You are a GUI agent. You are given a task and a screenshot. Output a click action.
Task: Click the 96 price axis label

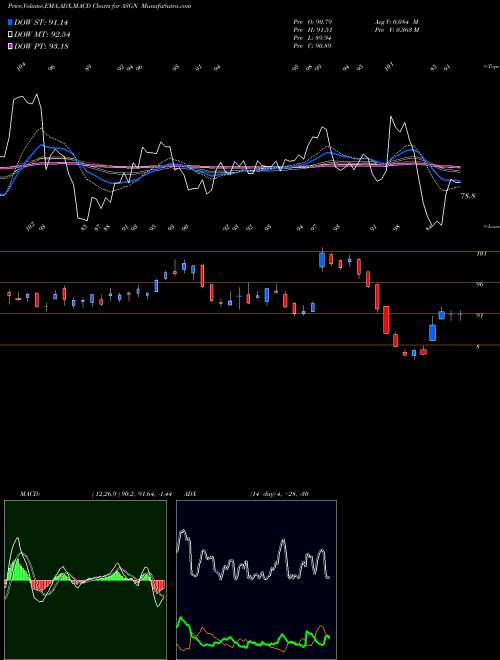[x=480, y=285]
